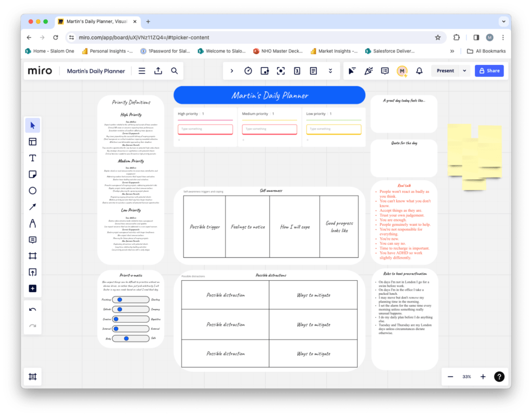Select the sticky note tool
The width and height of the screenshot is (532, 416).
(33, 174)
